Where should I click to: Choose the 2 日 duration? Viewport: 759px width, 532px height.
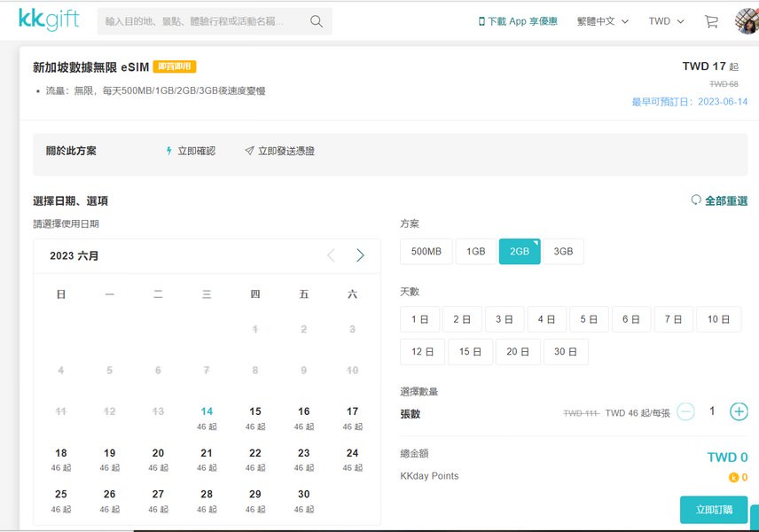click(x=462, y=319)
